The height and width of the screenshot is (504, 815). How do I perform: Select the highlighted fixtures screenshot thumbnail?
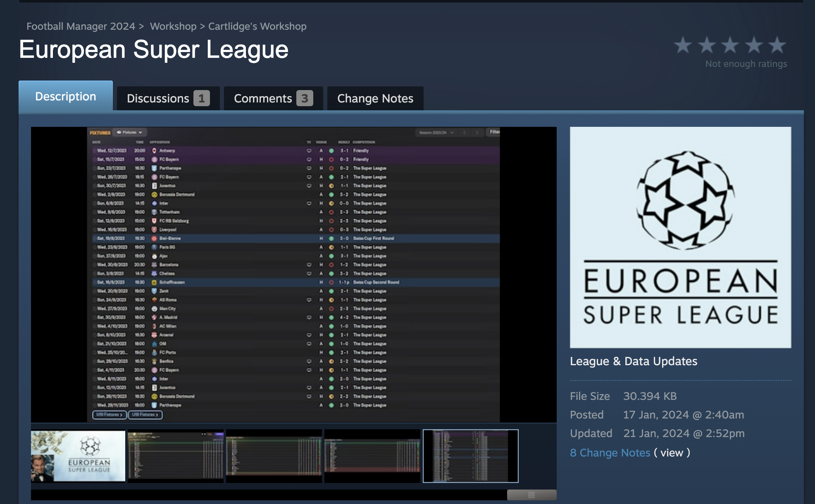[471, 456]
